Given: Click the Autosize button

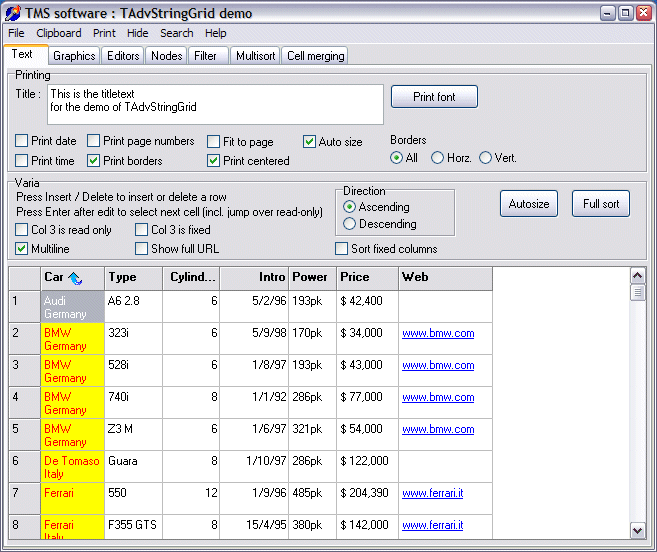Looking at the screenshot, I should [529, 204].
